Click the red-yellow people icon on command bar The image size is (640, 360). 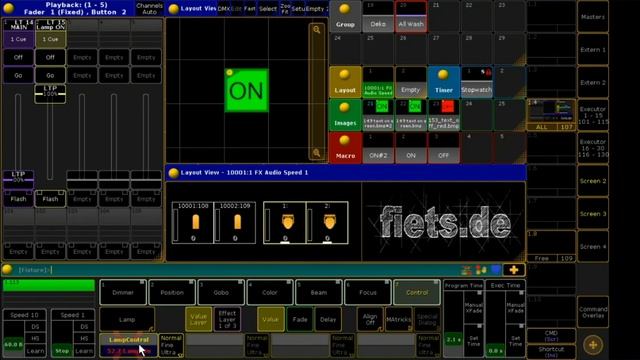481,269
